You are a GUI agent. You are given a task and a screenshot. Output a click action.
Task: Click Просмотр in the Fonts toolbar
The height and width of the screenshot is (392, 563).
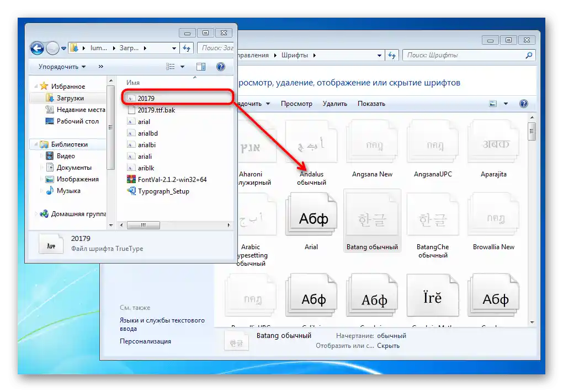coord(296,104)
